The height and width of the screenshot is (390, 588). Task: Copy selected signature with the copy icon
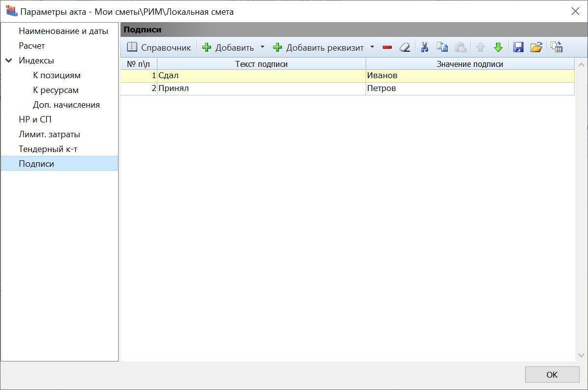tap(442, 47)
